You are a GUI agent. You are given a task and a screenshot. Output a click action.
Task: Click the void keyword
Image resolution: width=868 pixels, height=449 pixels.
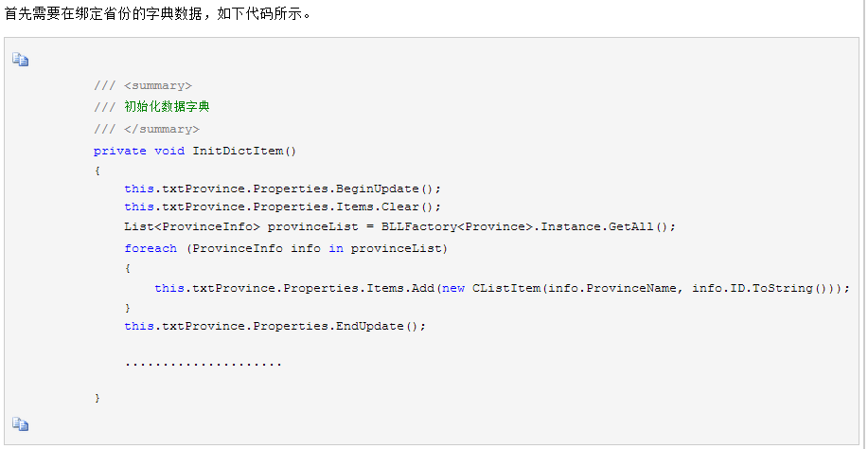coord(169,151)
